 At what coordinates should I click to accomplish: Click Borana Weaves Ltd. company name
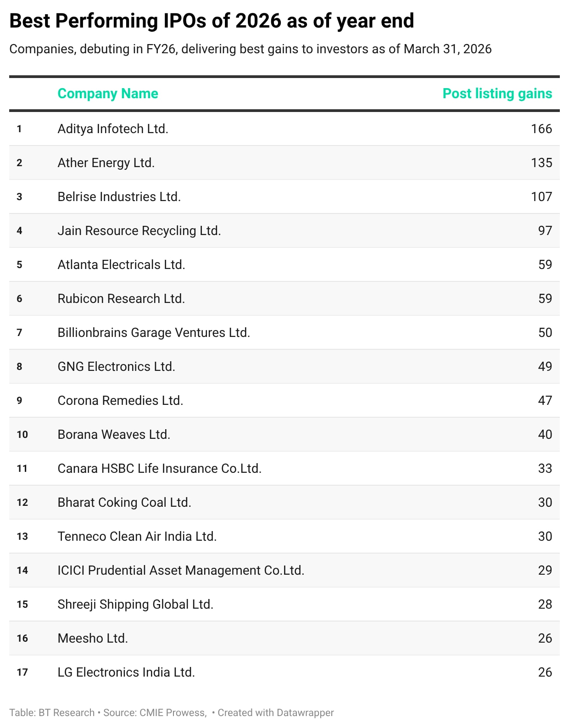pos(114,435)
